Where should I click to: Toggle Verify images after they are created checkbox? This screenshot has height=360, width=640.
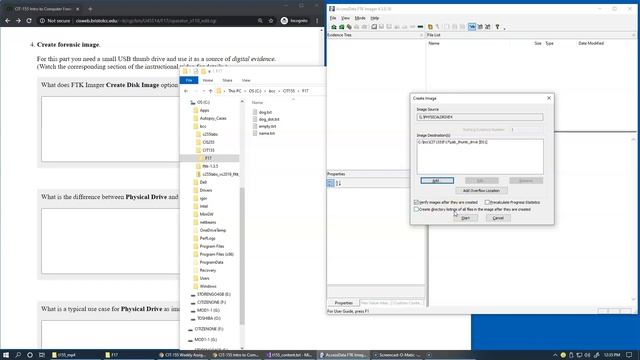pyautogui.click(x=416, y=202)
